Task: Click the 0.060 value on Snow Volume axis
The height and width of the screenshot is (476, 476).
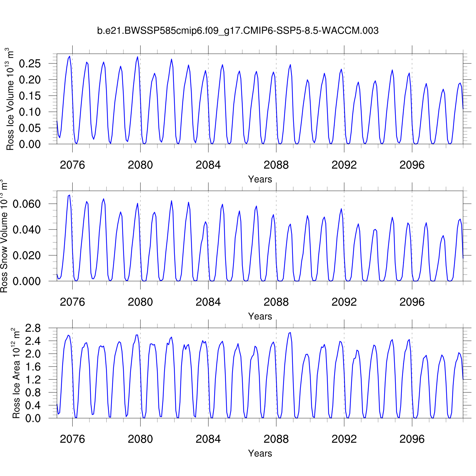Action: coord(27,204)
